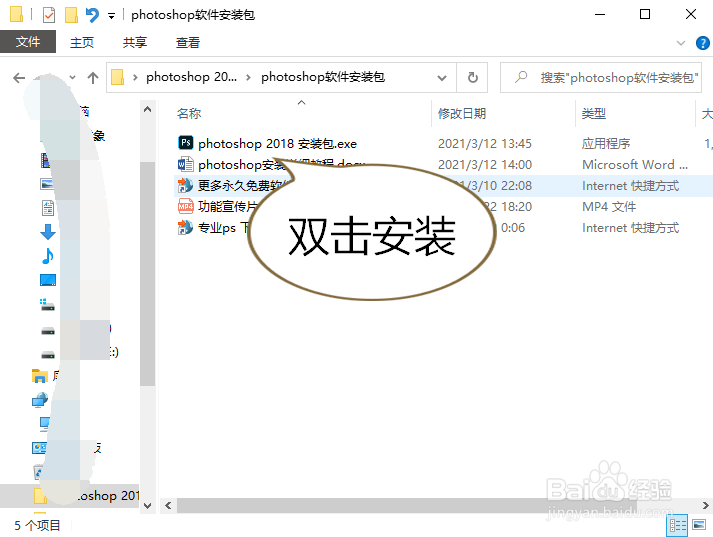Click the date 2021/3/12 14:00
The width and height of the screenshot is (713, 537).
(x=485, y=165)
